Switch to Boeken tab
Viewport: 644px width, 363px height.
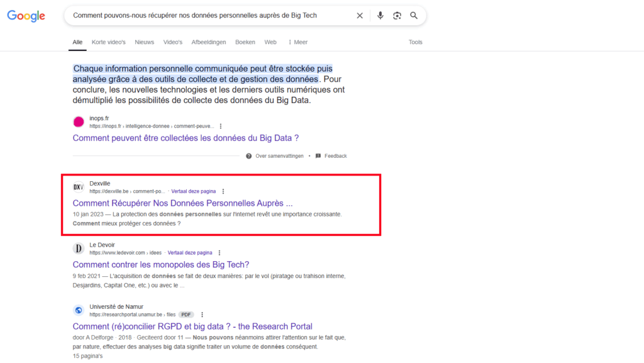coord(245,42)
